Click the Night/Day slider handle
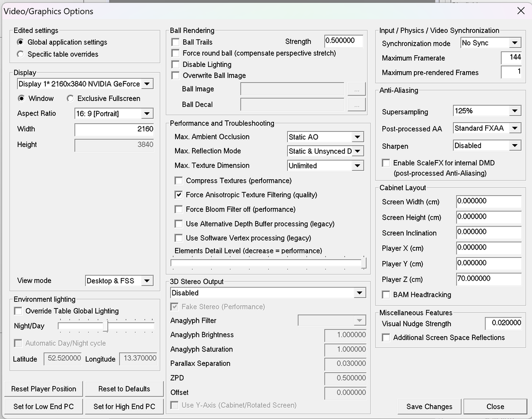 (x=106, y=326)
